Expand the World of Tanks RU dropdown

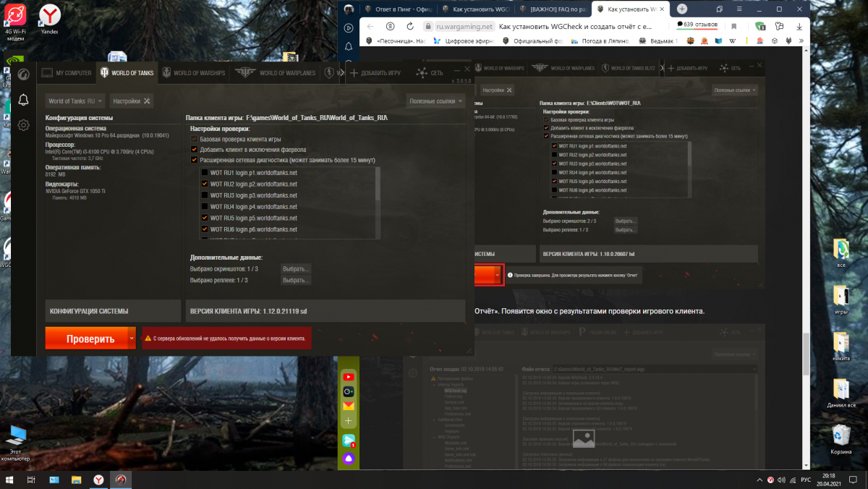(75, 101)
